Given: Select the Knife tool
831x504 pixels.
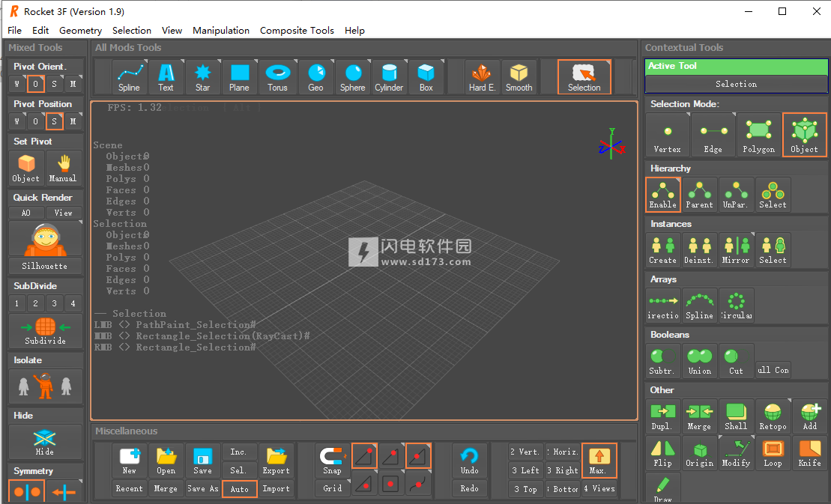Looking at the screenshot, I should click(x=810, y=452).
